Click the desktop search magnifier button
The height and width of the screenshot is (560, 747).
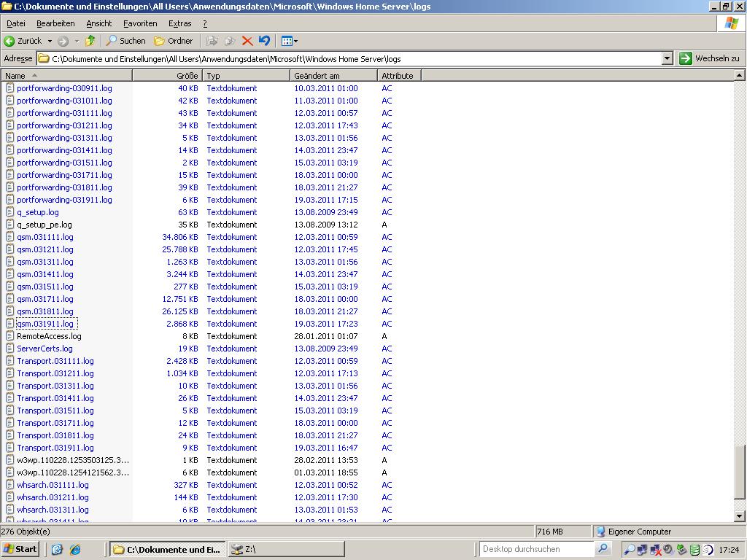pos(603,549)
